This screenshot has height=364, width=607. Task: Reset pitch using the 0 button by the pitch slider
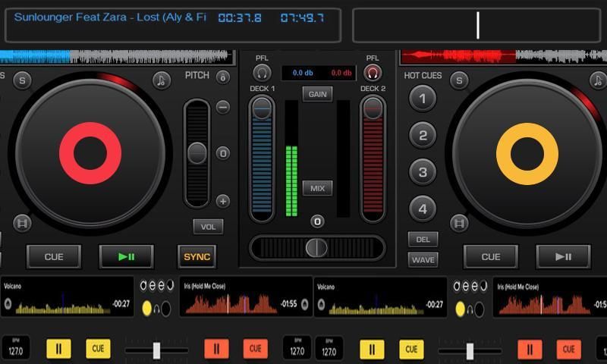(x=222, y=153)
